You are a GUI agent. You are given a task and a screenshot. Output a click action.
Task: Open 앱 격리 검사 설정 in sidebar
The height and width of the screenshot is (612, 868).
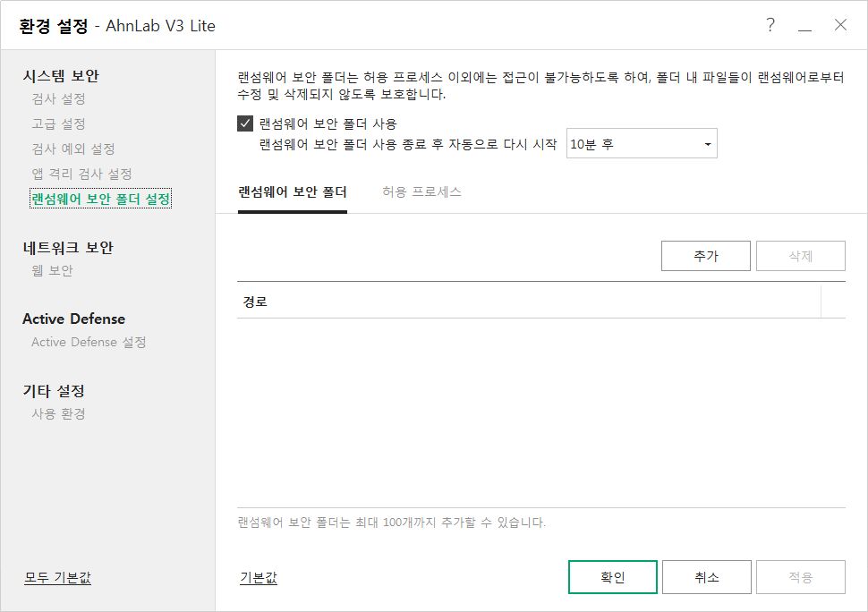(82, 174)
